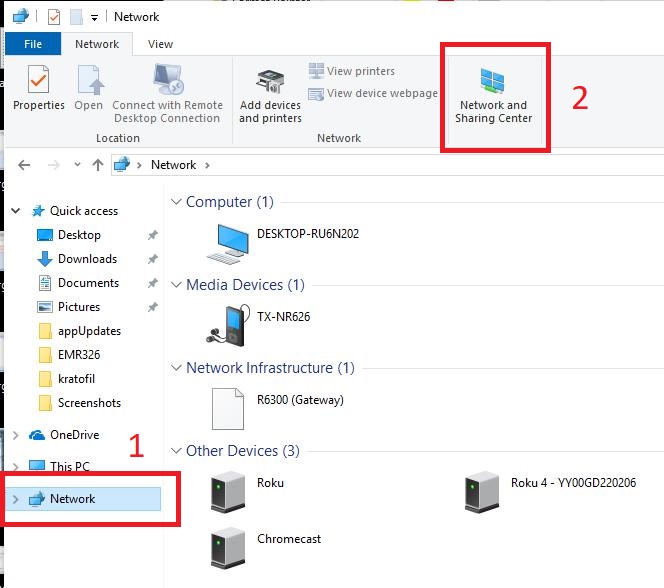The image size is (664, 588).
Task: Unpin Desktop using its pin icon
Action: click(152, 235)
